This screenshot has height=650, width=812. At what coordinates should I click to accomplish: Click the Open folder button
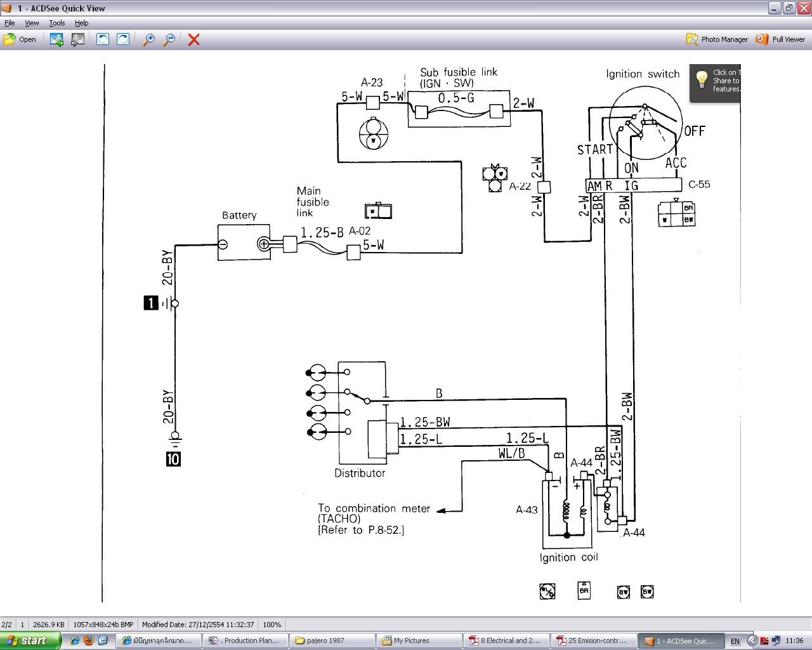tap(20, 39)
